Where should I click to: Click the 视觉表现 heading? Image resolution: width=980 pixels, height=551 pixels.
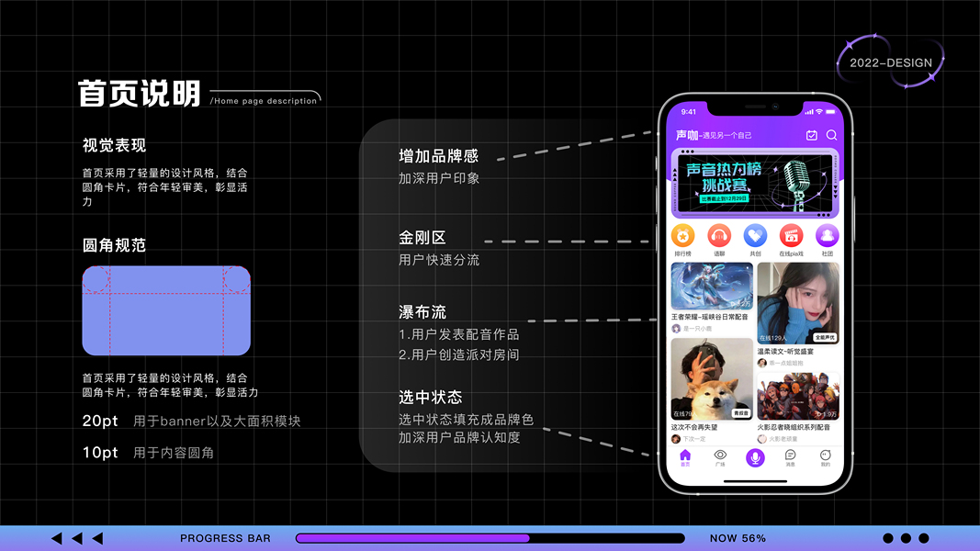pyautogui.click(x=115, y=146)
